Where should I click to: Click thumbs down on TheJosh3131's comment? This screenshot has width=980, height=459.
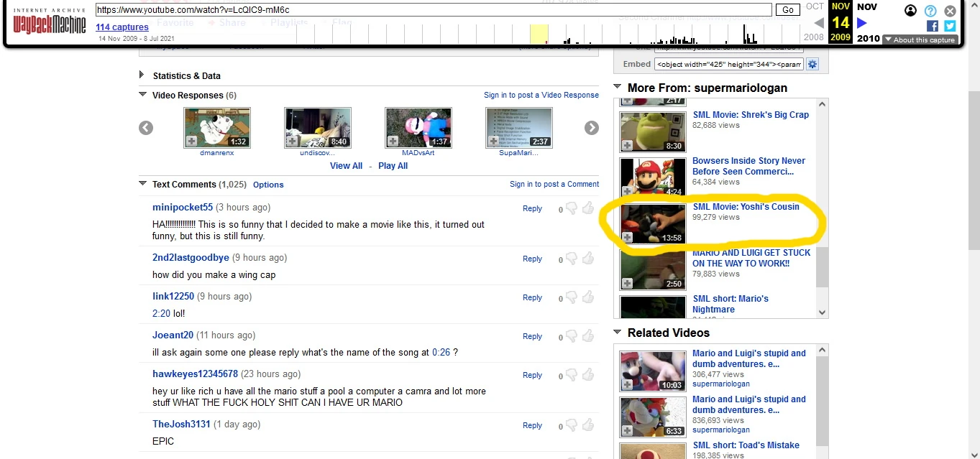(572, 426)
